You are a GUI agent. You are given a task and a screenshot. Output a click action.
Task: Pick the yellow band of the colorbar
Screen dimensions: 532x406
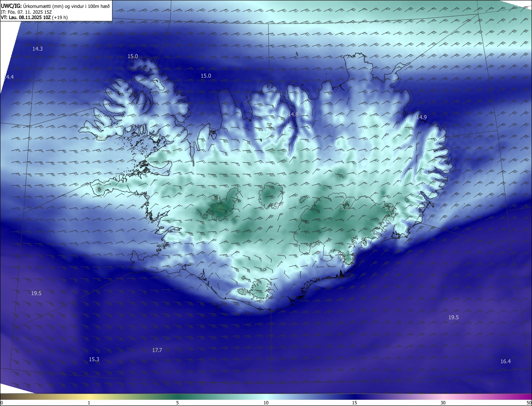89,396
